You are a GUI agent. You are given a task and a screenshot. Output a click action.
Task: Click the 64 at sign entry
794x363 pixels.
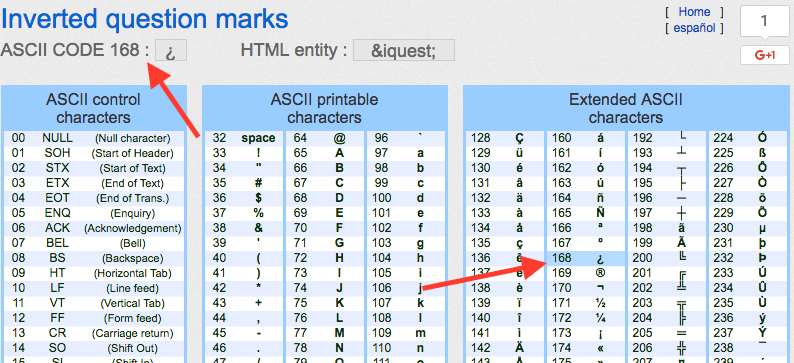[x=325, y=138]
